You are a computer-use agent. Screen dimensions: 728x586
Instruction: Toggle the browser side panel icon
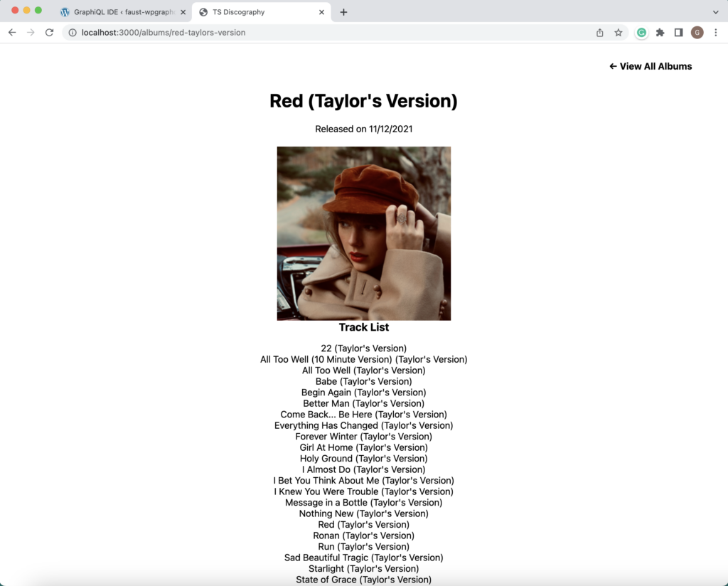coord(678,33)
